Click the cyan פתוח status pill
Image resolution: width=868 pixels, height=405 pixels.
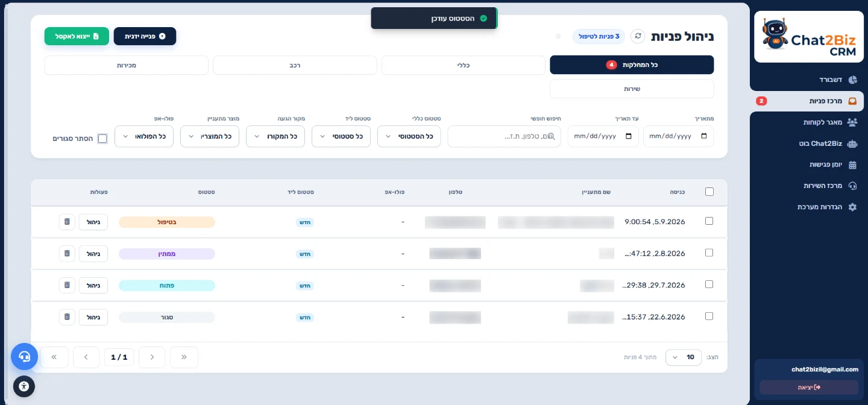167,286
